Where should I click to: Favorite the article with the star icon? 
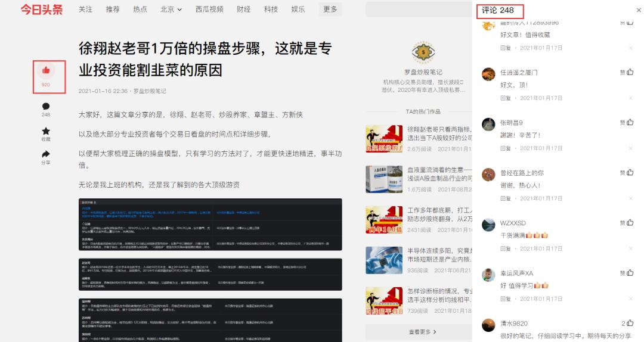[45, 131]
